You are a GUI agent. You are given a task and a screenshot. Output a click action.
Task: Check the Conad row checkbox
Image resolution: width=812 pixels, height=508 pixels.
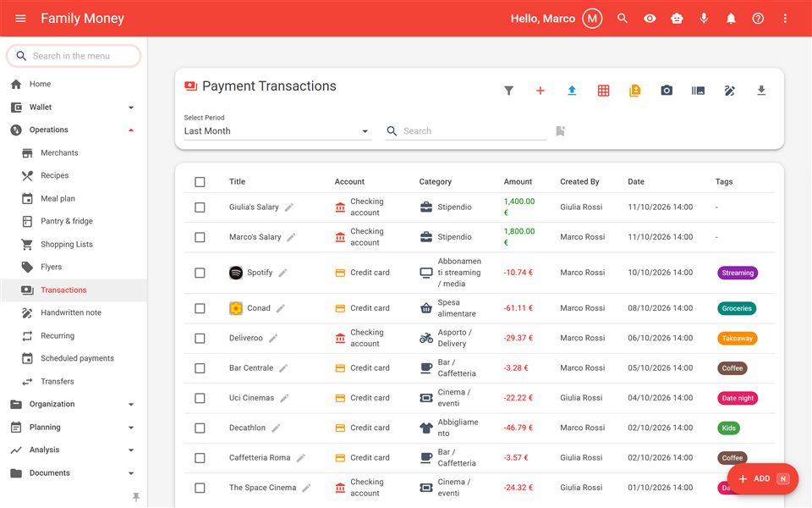200,308
